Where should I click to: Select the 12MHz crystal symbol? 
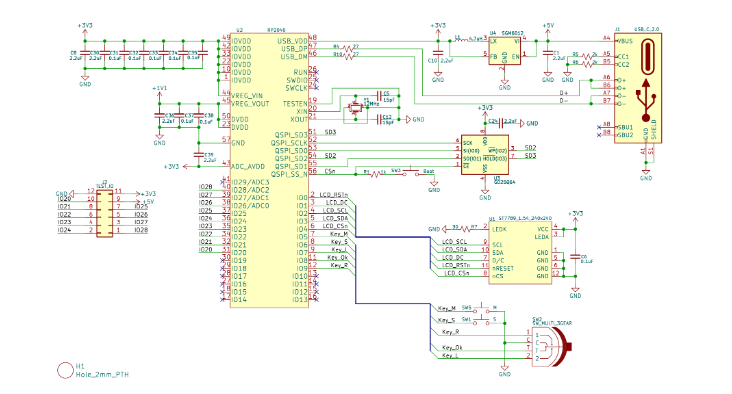pyautogui.click(x=355, y=109)
